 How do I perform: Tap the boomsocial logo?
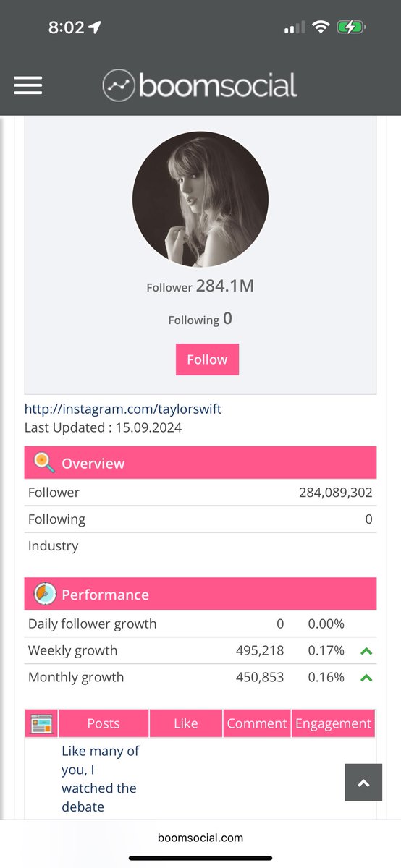click(x=200, y=85)
